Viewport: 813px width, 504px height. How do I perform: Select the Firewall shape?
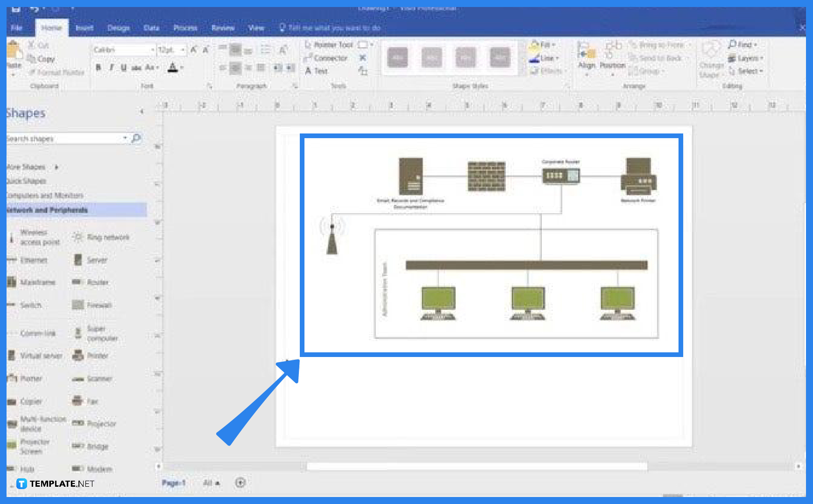[x=98, y=305]
